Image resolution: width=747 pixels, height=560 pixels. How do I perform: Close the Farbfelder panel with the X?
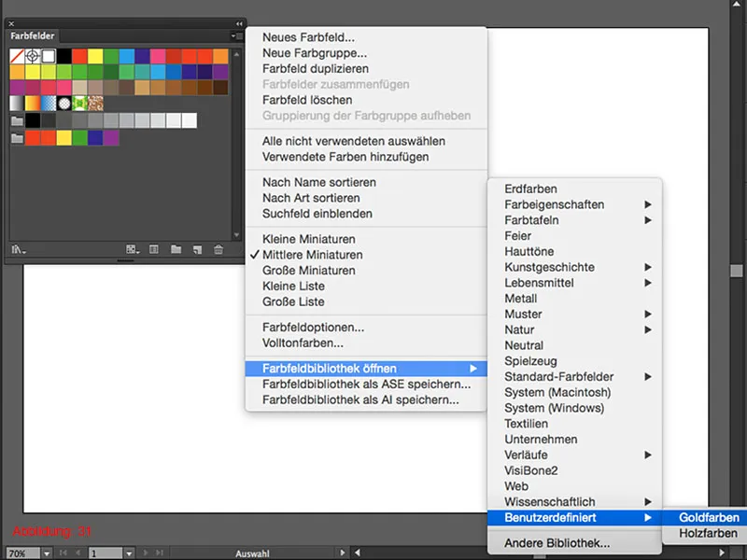(11, 24)
